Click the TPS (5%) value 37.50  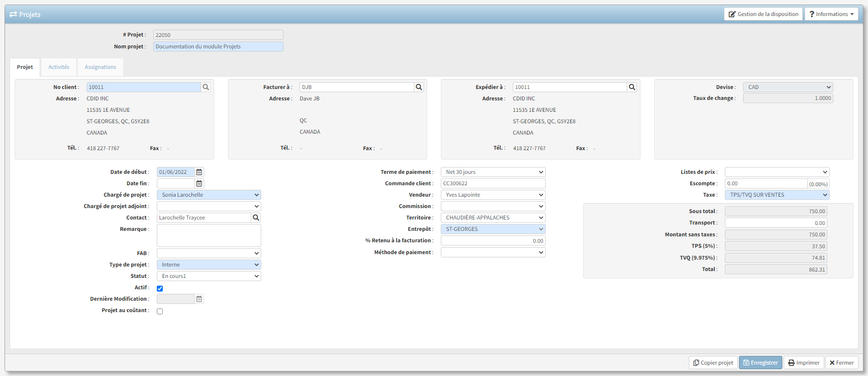776,246
